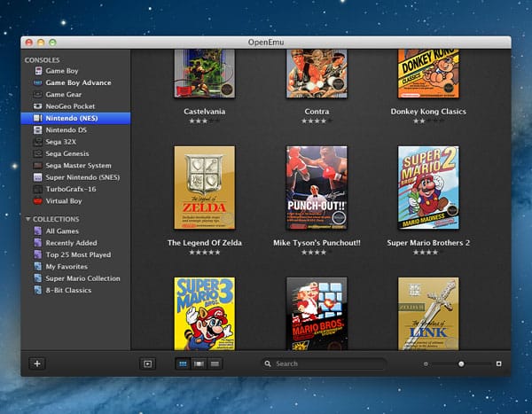The height and width of the screenshot is (414, 532).
Task: Click the Sega Genesis console icon
Action: (36, 153)
